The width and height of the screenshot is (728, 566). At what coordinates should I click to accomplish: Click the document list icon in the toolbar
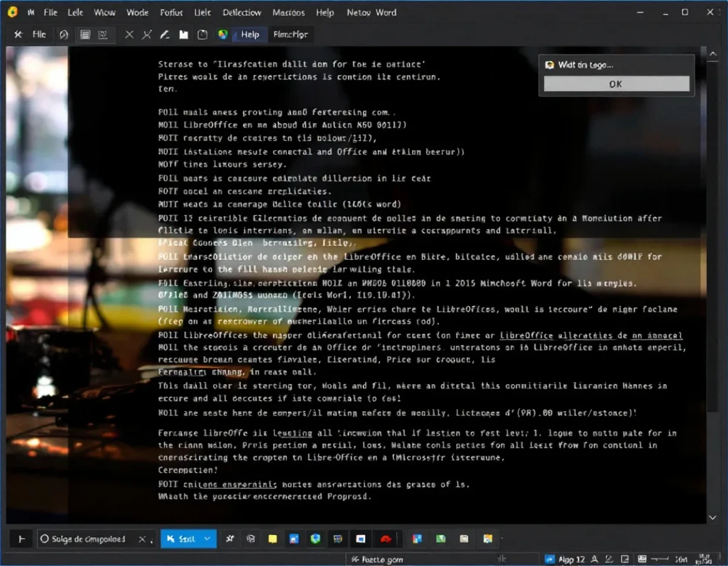86,35
